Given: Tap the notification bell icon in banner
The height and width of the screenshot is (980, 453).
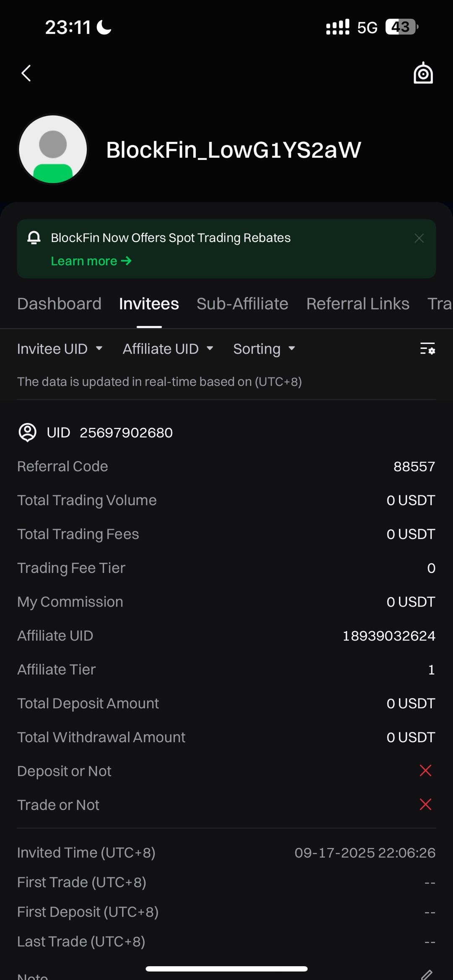Looking at the screenshot, I should coord(34,238).
